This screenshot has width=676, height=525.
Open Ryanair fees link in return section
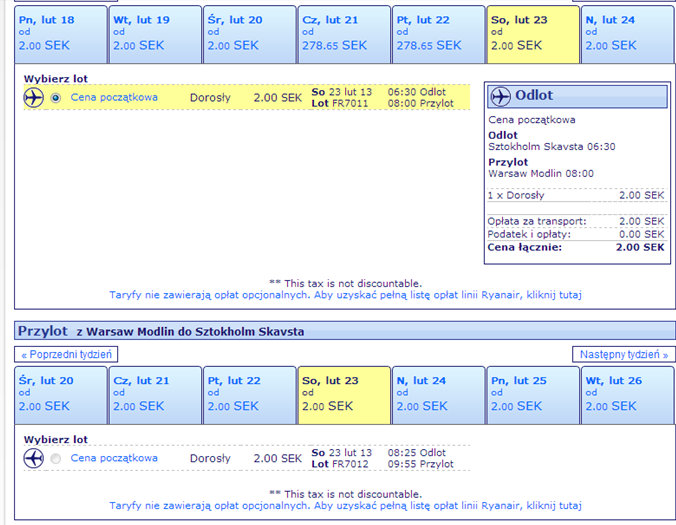345,505
